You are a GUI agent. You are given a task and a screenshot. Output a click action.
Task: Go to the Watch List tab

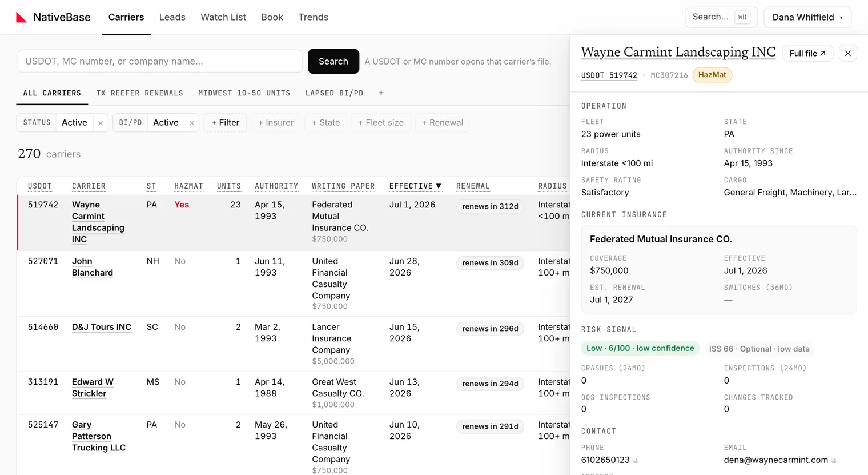(223, 17)
